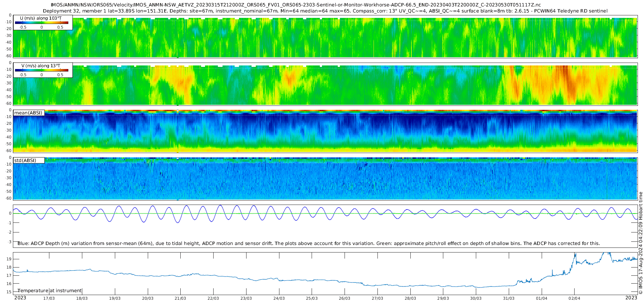
Task: Click the 24/03 date tick label
Action: tap(279, 298)
